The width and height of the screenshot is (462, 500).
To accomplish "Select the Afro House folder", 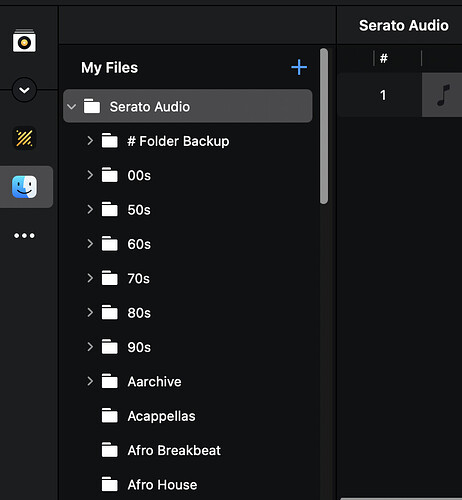I will click(188, 485).
